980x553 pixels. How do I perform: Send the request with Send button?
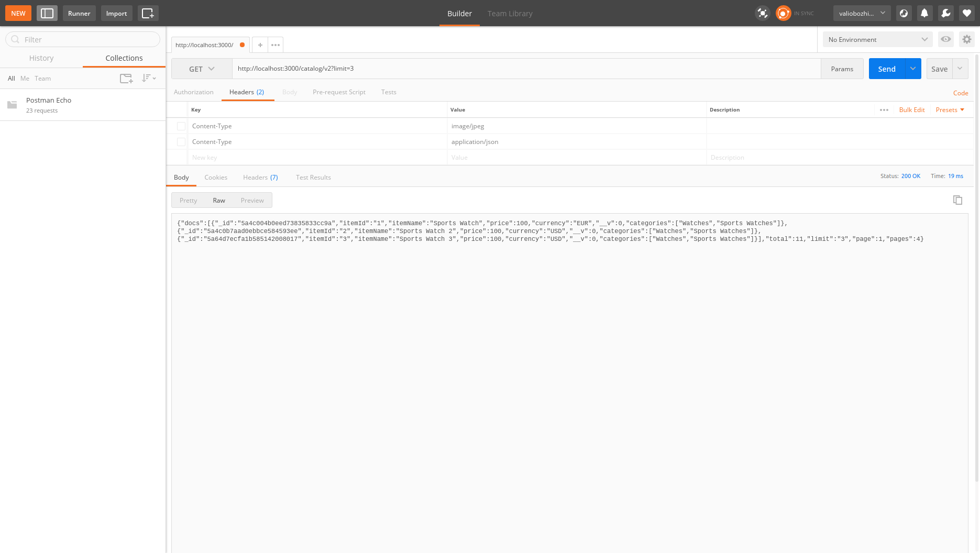pos(887,69)
